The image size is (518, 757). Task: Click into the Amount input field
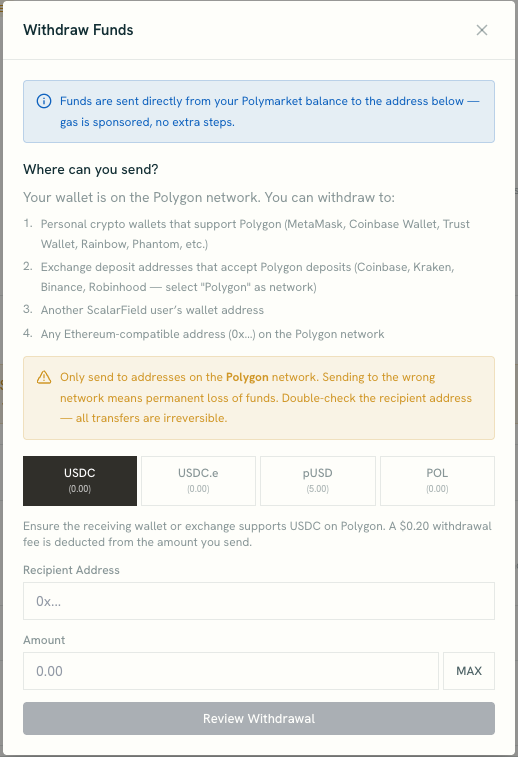point(231,671)
